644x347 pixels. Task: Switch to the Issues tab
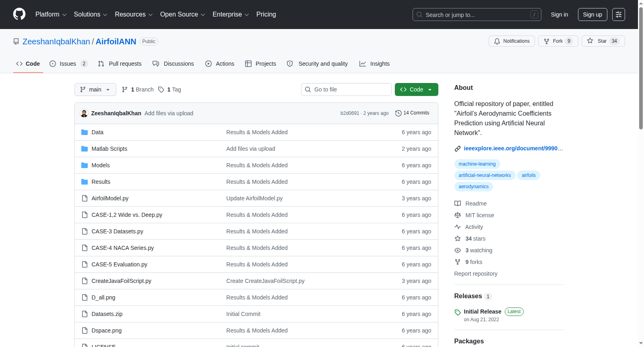68,64
